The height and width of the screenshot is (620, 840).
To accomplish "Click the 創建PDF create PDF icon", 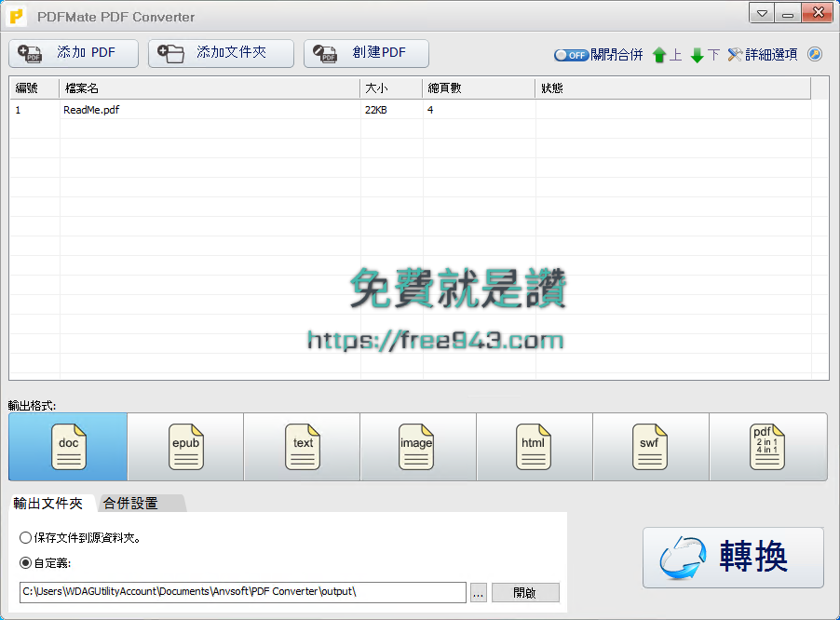I will [x=324, y=53].
